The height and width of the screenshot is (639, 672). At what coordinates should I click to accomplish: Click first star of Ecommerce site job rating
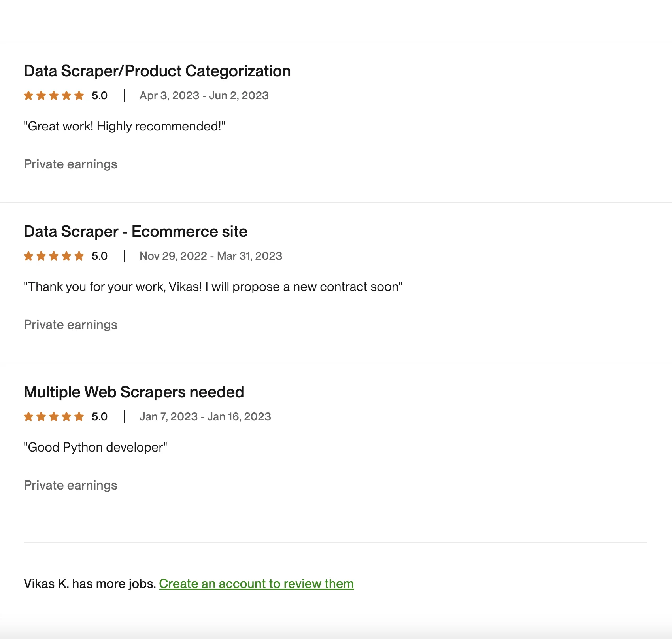(x=28, y=256)
